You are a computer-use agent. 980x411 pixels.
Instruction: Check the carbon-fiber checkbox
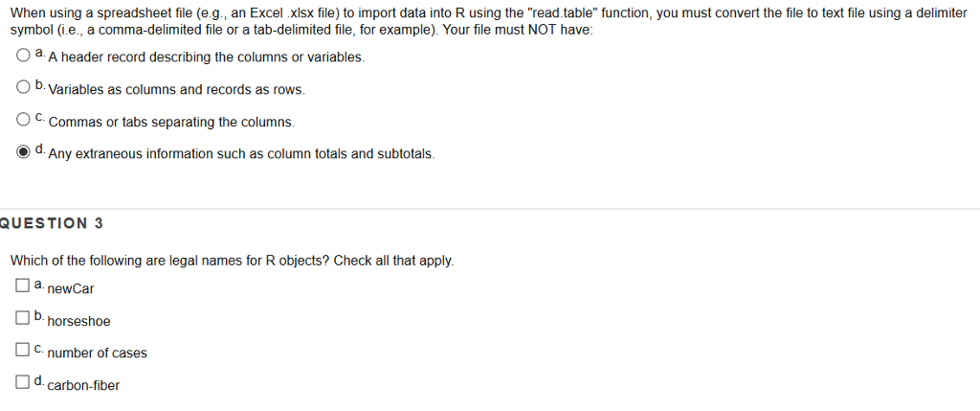click(x=23, y=381)
